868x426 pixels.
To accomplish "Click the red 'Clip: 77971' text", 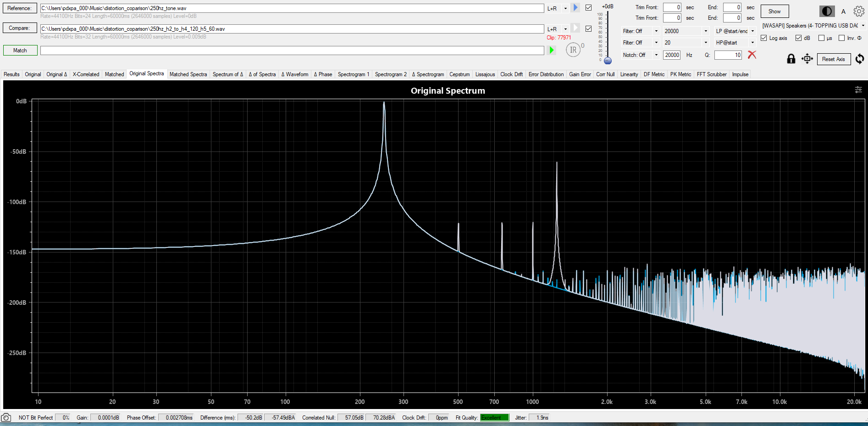I will pos(559,38).
